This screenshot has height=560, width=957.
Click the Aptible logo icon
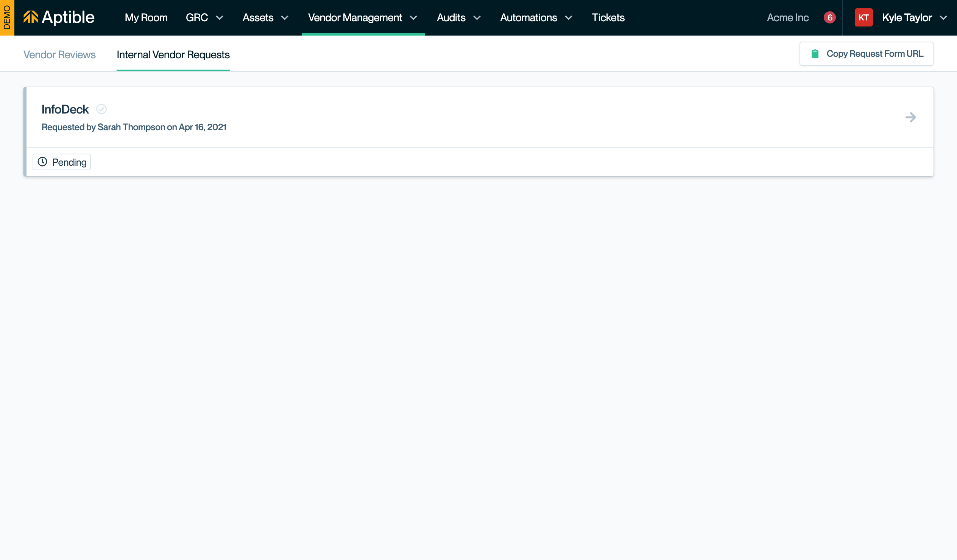(x=31, y=17)
